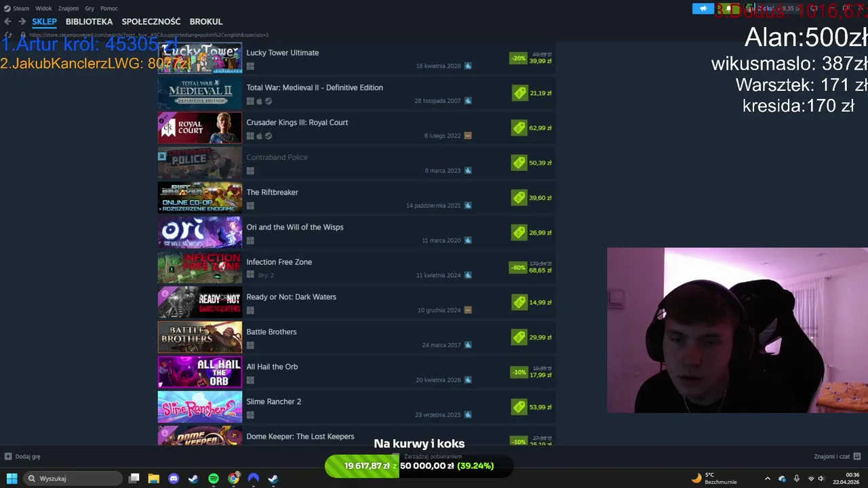Click the Windows platform icon under Contraband Police
The image size is (868, 488).
click(250, 171)
